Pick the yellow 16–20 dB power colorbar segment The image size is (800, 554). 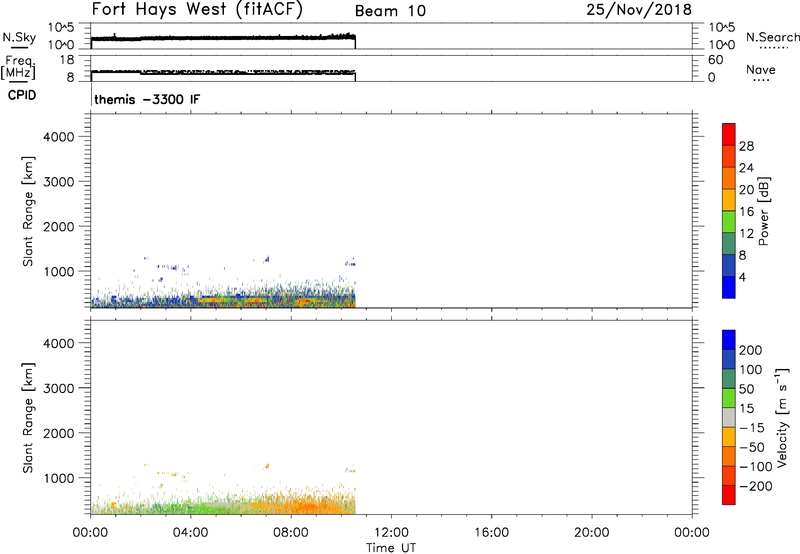click(729, 200)
